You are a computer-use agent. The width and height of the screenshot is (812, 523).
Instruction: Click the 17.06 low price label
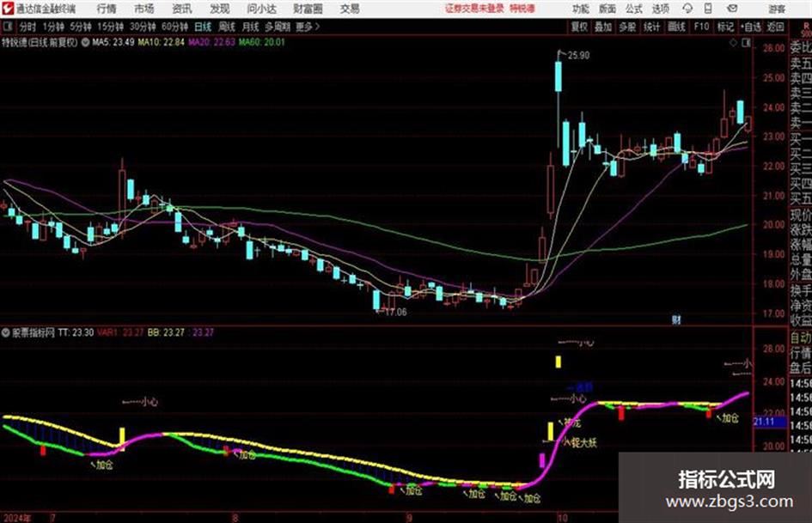(x=395, y=313)
